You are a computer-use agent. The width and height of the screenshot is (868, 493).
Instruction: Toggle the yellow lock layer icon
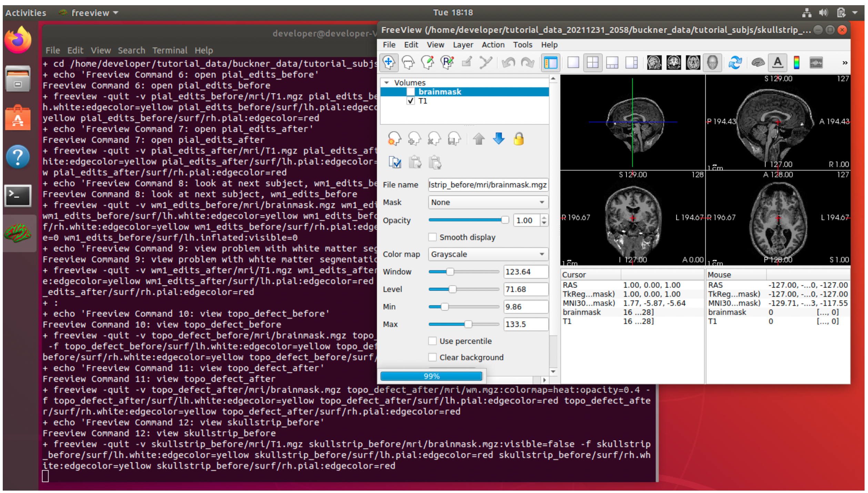click(518, 139)
